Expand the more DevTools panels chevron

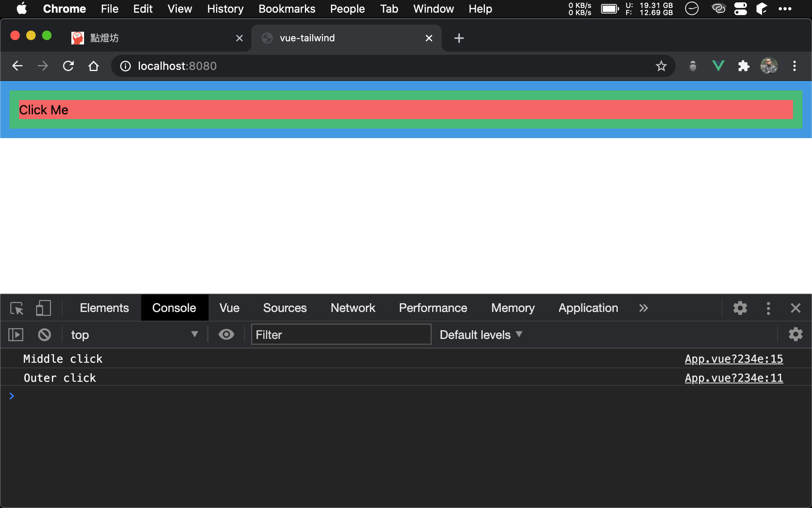click(x=643, y=308)
